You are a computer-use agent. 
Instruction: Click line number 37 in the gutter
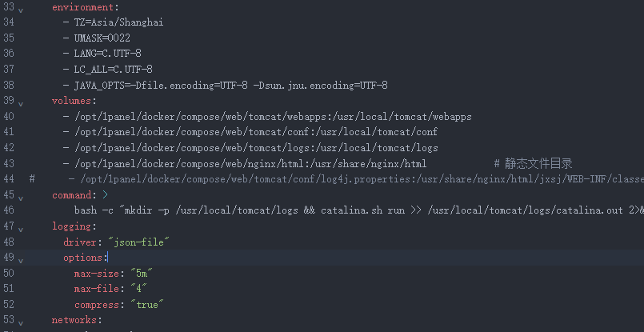point(9,70)
